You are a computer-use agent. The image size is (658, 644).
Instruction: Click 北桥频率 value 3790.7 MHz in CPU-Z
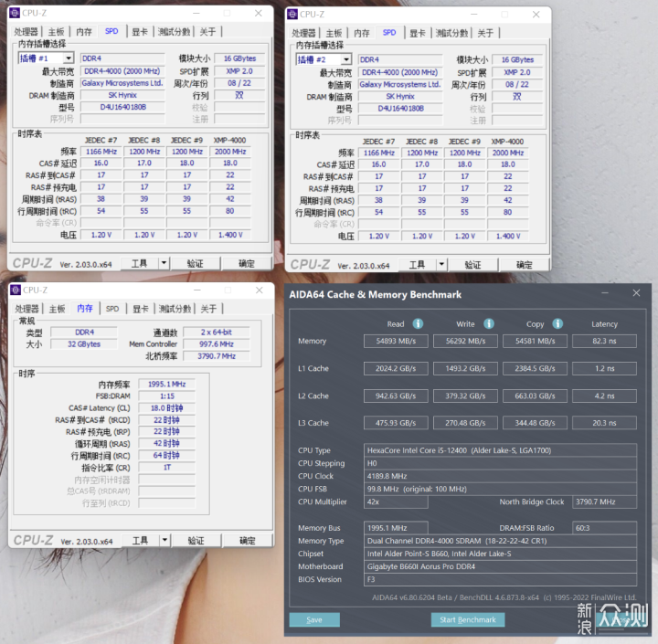217,355
